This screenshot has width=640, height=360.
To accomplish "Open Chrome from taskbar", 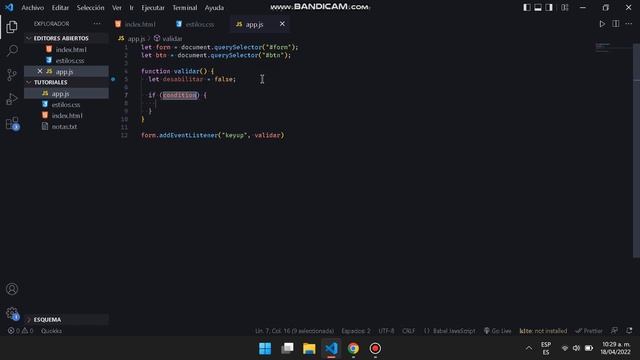I will tap(353, 349).
